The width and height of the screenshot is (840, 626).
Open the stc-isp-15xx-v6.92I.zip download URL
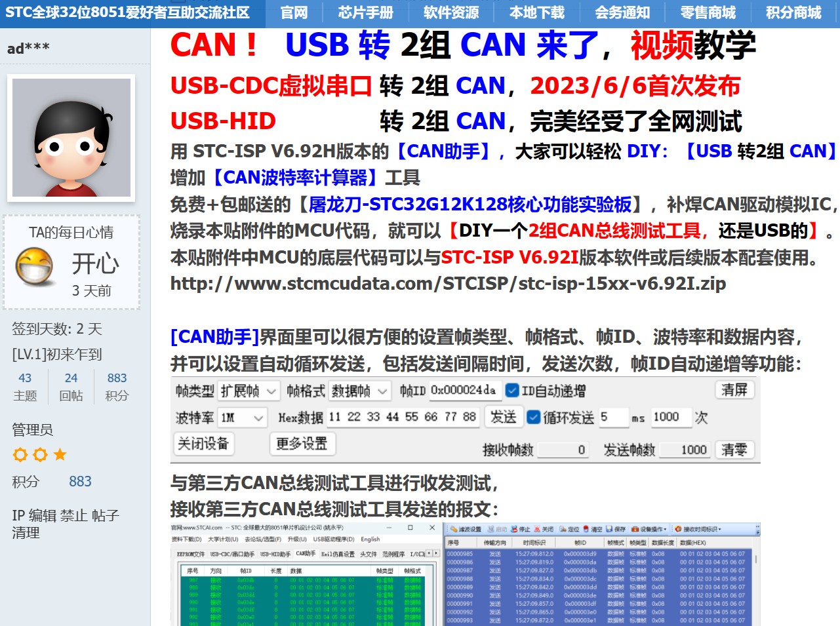(x=449, y=284)
